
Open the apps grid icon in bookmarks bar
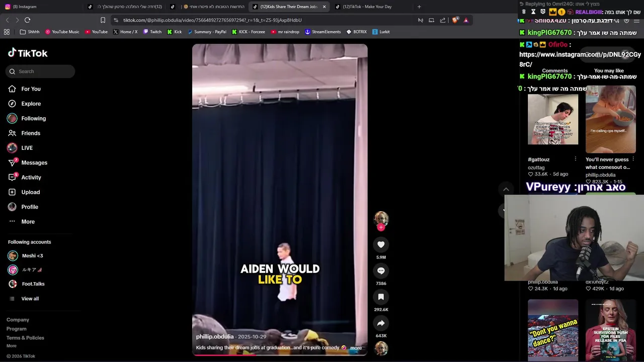pos(7,32)
